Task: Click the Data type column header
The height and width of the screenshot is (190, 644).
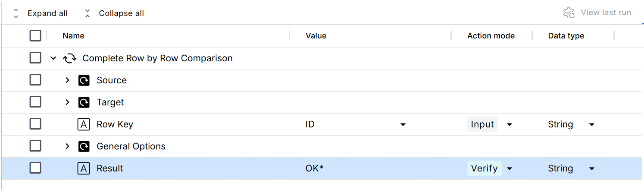Action: click(x=566, y=36)
